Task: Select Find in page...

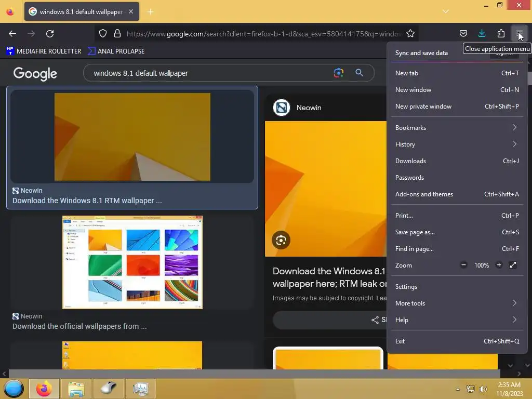Action: click(x=457, y=249)
